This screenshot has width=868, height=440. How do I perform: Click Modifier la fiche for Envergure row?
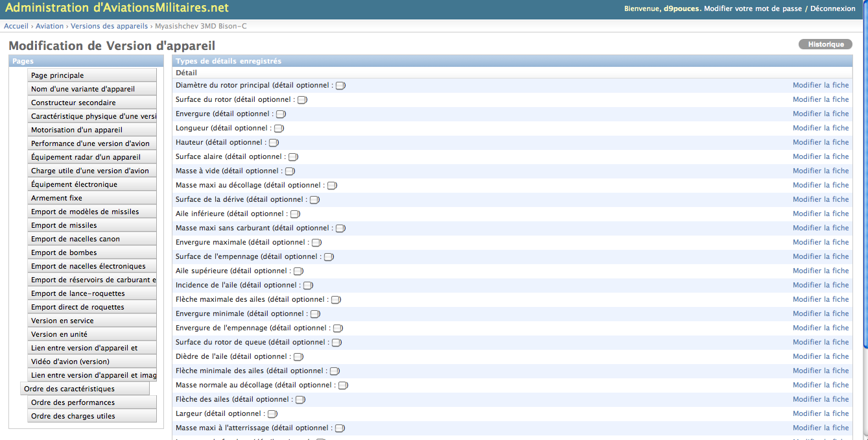click(820, 114)
